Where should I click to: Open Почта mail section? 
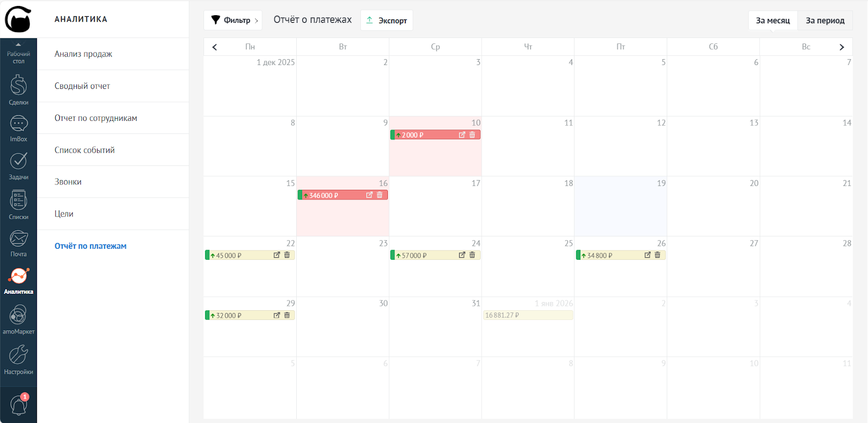coord(18,242)
